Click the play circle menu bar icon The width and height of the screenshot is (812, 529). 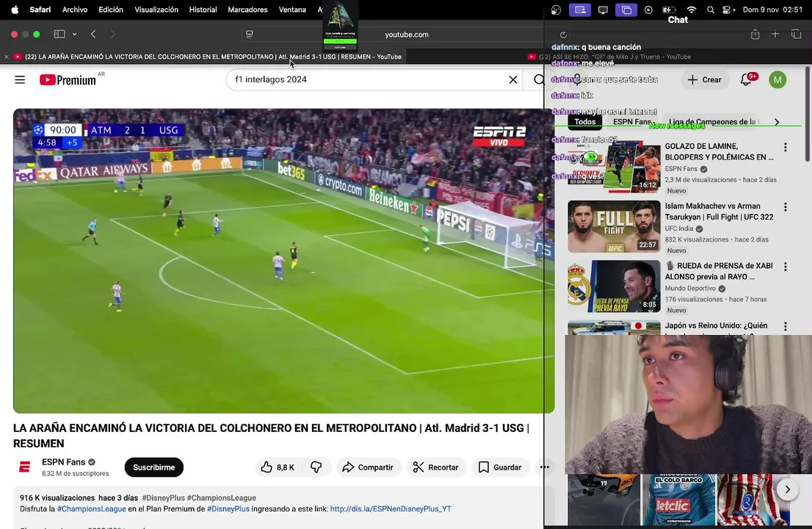648,10
